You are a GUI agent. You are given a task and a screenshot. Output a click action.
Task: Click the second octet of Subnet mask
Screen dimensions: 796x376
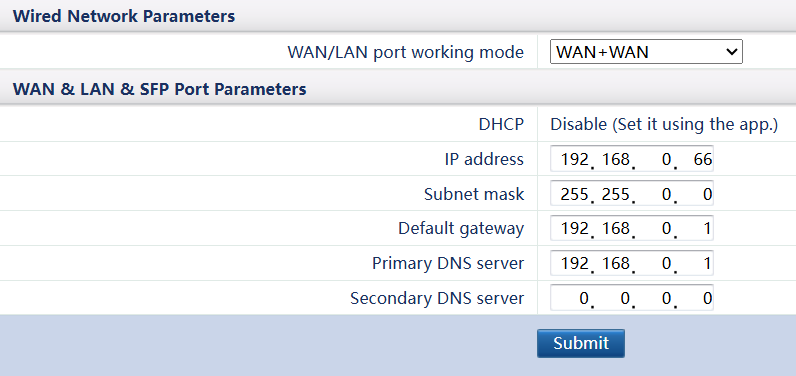[x=613, y=194]
